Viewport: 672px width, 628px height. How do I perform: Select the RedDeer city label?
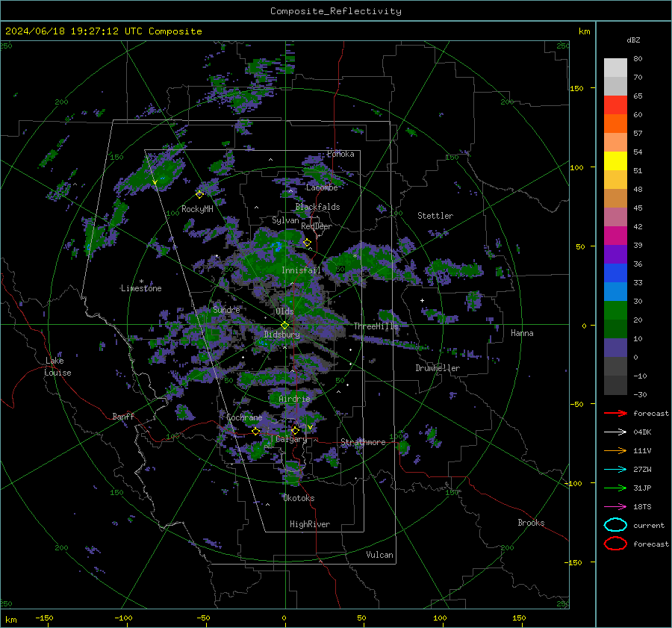(317, 226)
